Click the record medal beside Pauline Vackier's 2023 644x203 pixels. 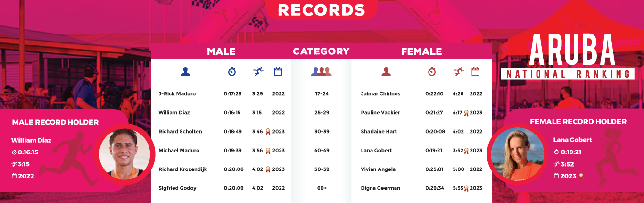(x=466, y=113)
